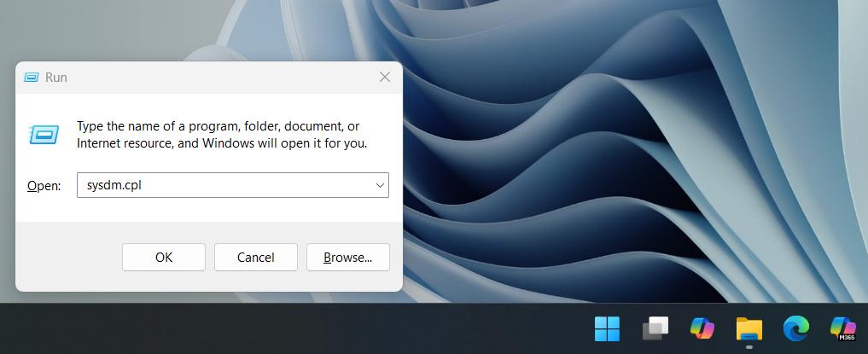Click the "Open:" label
868x354 pixels.
44,187
